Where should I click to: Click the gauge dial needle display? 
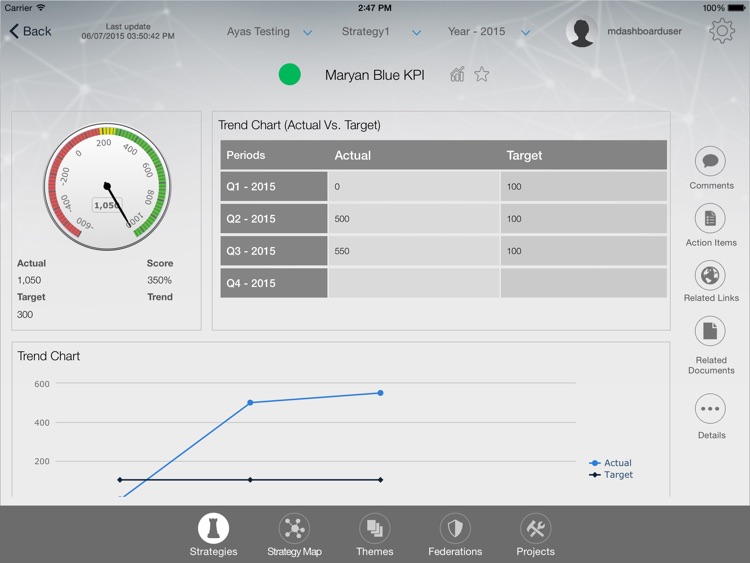coord(107,187)
